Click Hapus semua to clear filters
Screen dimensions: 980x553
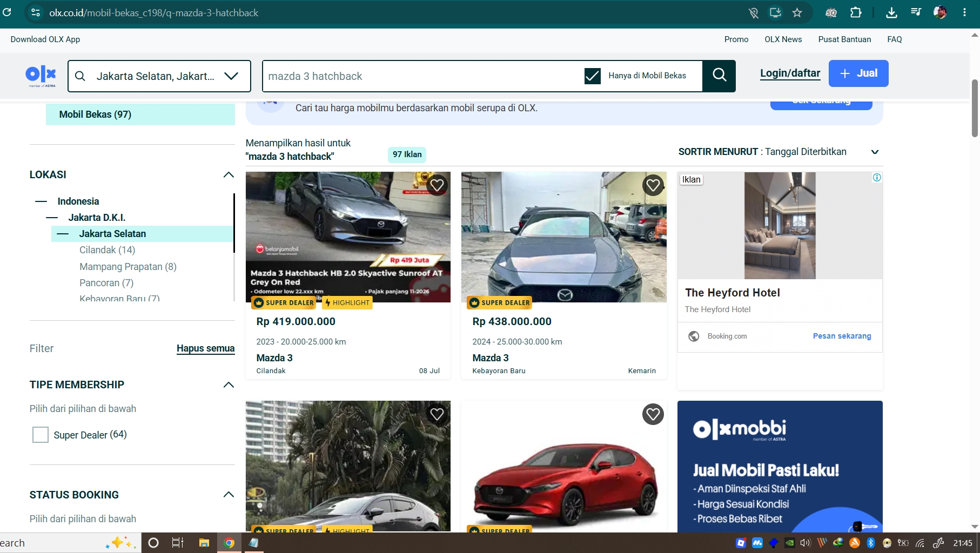(x=205, y=349)
